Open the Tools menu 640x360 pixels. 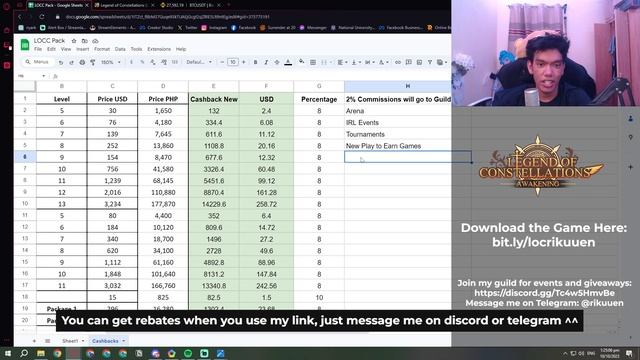(x=136, y=49)
